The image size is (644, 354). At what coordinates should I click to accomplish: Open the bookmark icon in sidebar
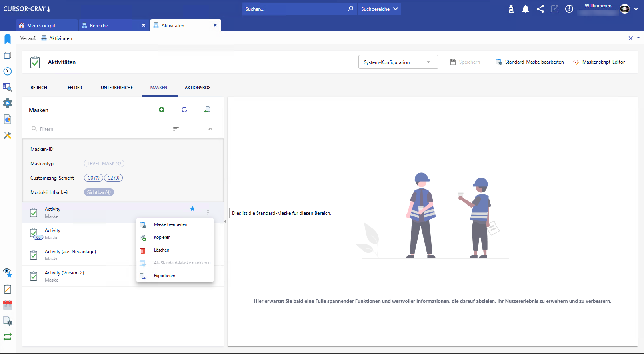[x=8, y=39]
